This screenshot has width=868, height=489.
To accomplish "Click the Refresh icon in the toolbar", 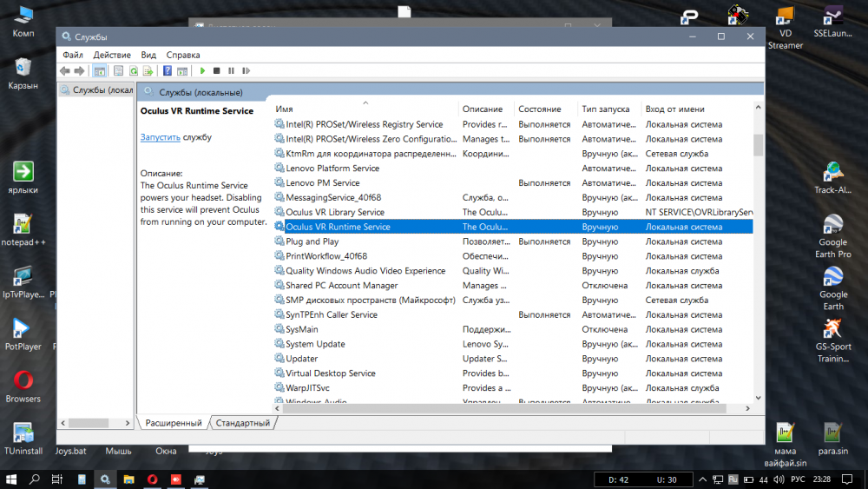I will tap(134, 71).
